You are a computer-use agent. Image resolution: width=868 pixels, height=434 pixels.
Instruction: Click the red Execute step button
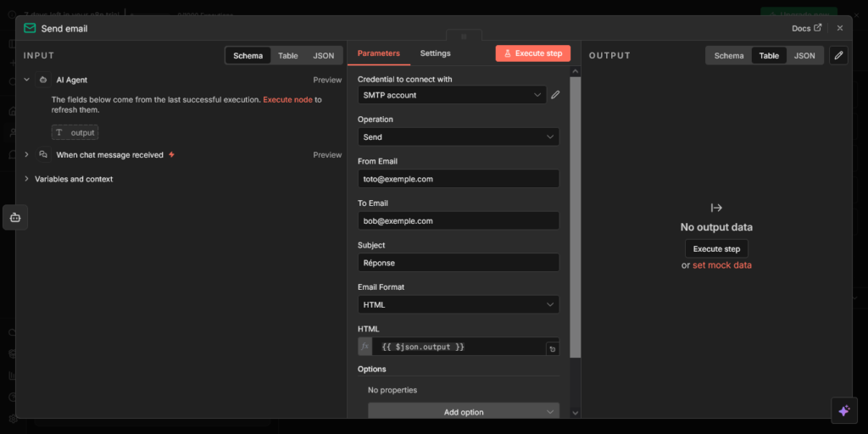(532, 53)
